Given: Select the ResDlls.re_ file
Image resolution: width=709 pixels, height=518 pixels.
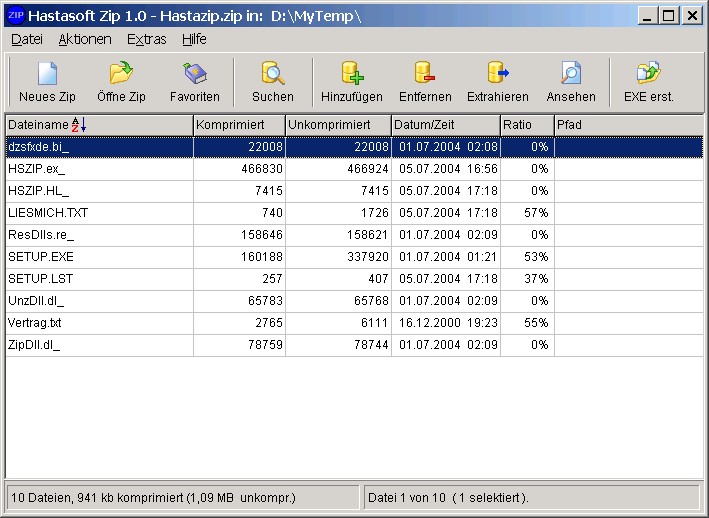Looking at the screenshot, I should pos(41,235).
